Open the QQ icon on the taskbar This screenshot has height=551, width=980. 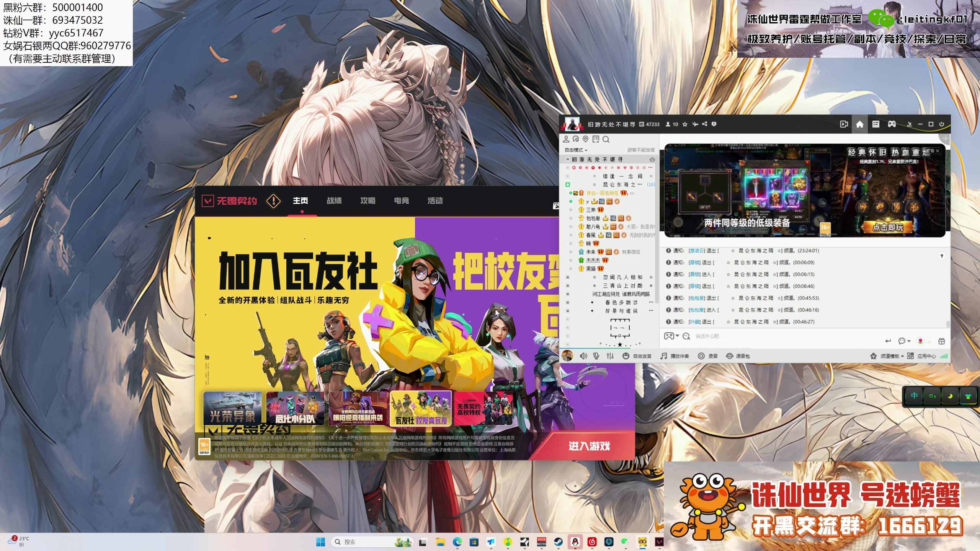pos(575,542)
